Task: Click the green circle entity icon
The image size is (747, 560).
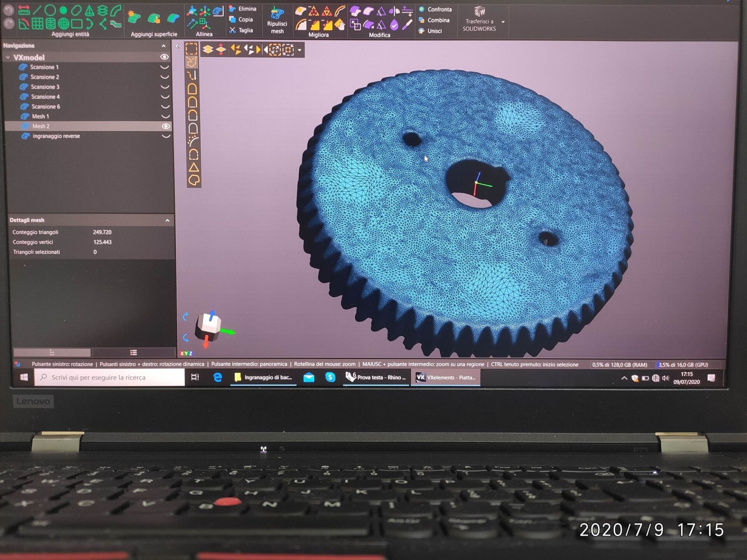Action: [50, 10]
